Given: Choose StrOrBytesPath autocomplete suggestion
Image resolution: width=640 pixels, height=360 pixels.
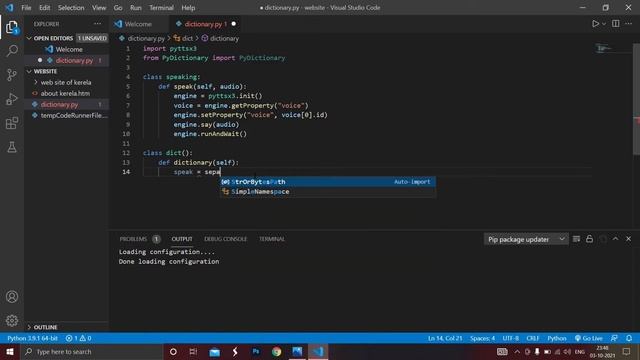Looking at the screenshot, I should click(x=327, y=182).
